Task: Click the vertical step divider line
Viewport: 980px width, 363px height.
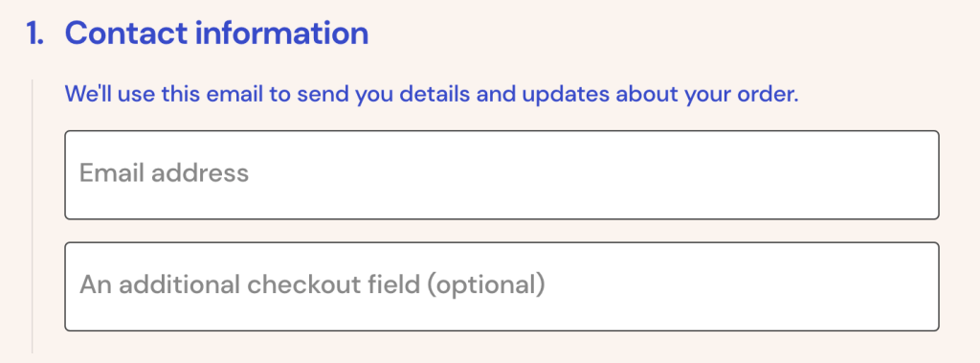Action: pyautogui.click(x=33, y=216)
